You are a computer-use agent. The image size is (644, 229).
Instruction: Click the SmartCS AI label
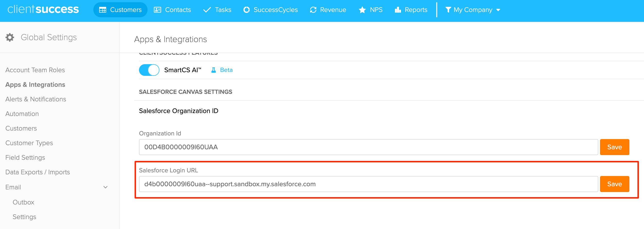183,70
